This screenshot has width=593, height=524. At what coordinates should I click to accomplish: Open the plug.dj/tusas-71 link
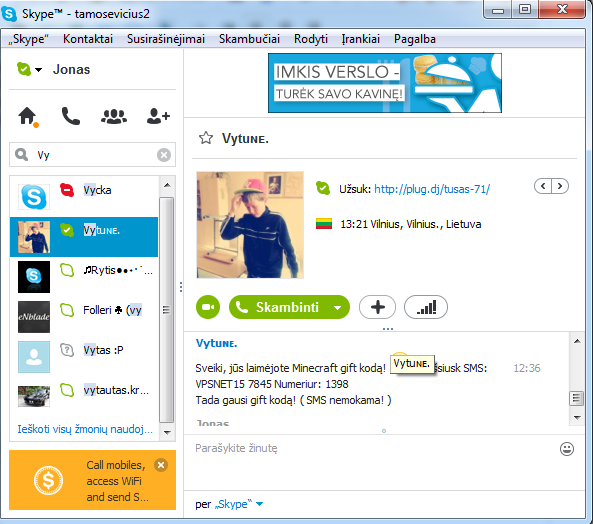(432, 189)
